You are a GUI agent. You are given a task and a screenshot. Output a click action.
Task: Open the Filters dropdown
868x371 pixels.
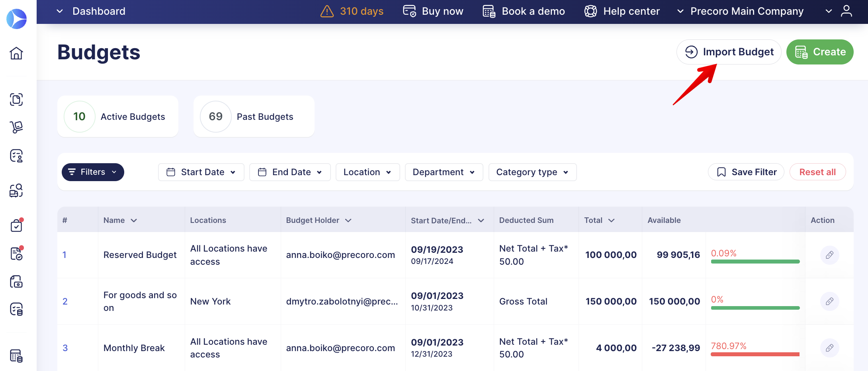93,172
